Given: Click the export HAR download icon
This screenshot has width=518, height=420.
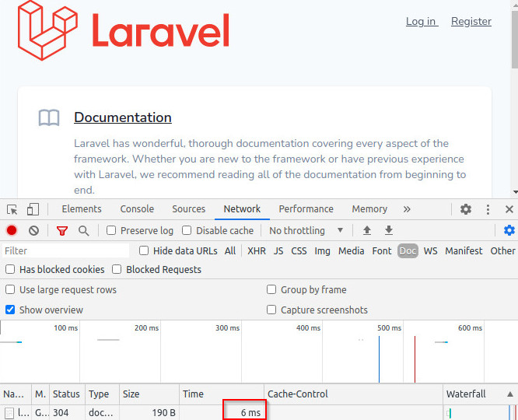Looking at the screenshot, I should 389,231.
